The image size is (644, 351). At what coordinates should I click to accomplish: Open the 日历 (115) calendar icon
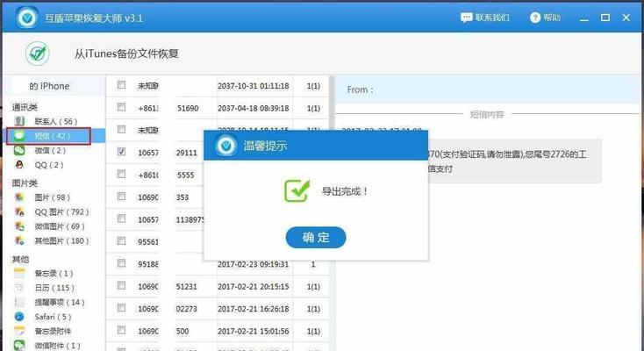click(19, 288)
